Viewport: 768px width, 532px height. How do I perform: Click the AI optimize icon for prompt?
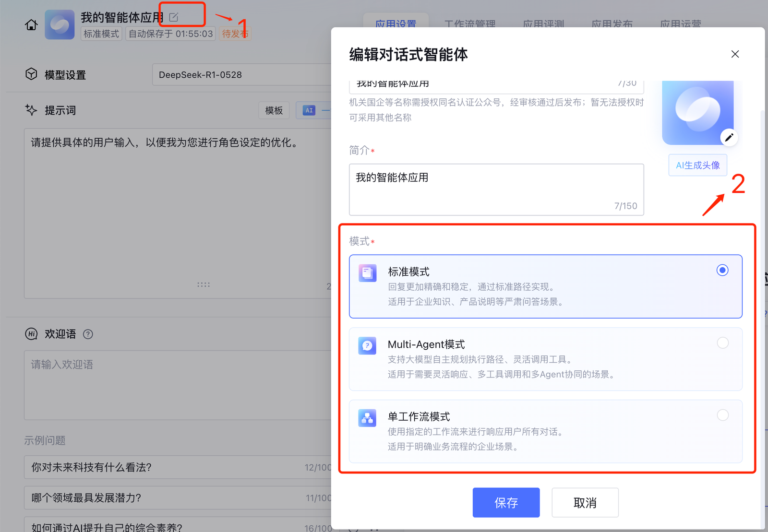[309, 110]
